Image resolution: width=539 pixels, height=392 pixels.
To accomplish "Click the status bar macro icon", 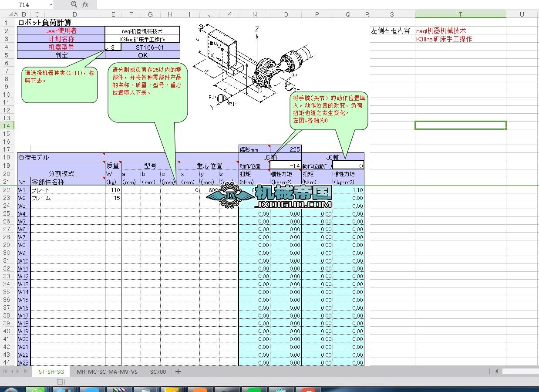I will [x=60, y=381].
